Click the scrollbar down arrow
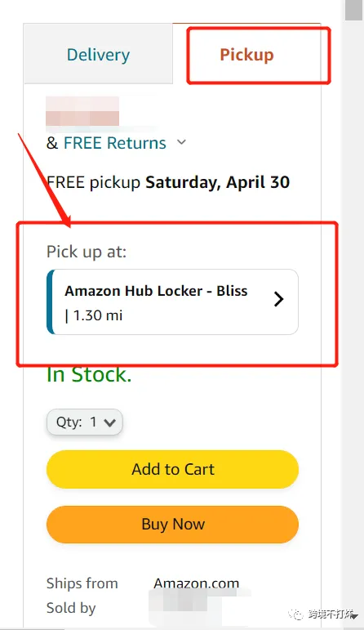This screenshot has width=364, height=630. (353, 616)
